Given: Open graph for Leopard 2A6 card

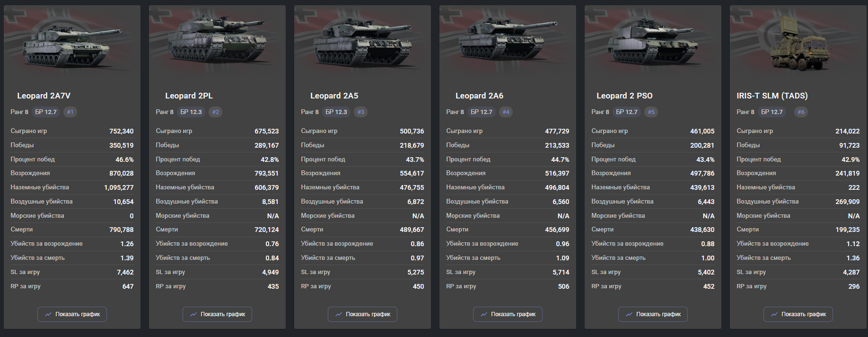Looking at the screenshot, I should click(508, 314).
